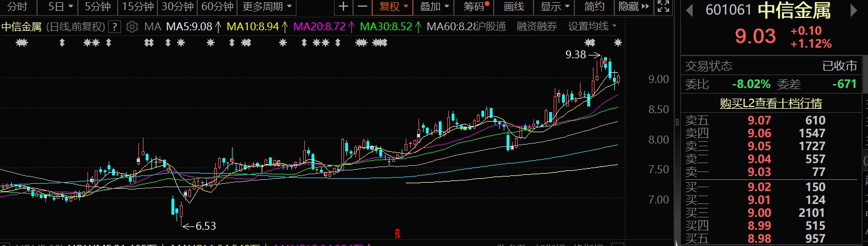Viewport: 868px width, 246px height.
Task: Select 卖三 ask row at 9.05
Action: 770,146
